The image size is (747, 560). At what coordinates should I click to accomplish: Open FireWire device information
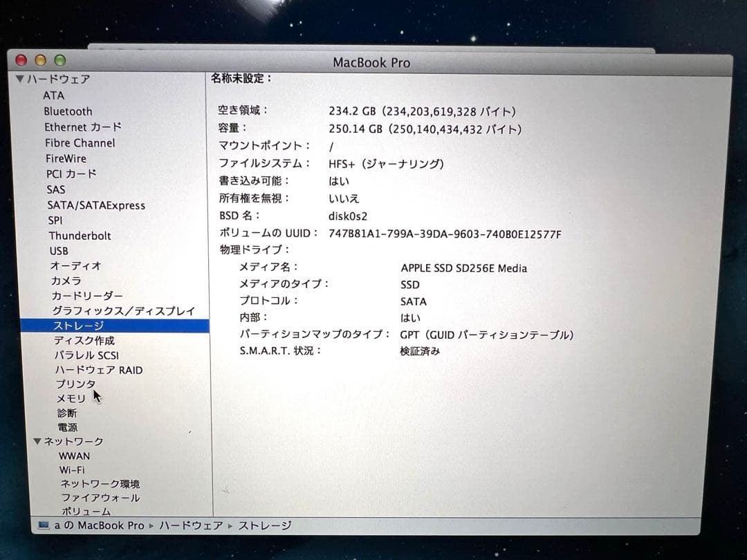[x=66, y=158]
